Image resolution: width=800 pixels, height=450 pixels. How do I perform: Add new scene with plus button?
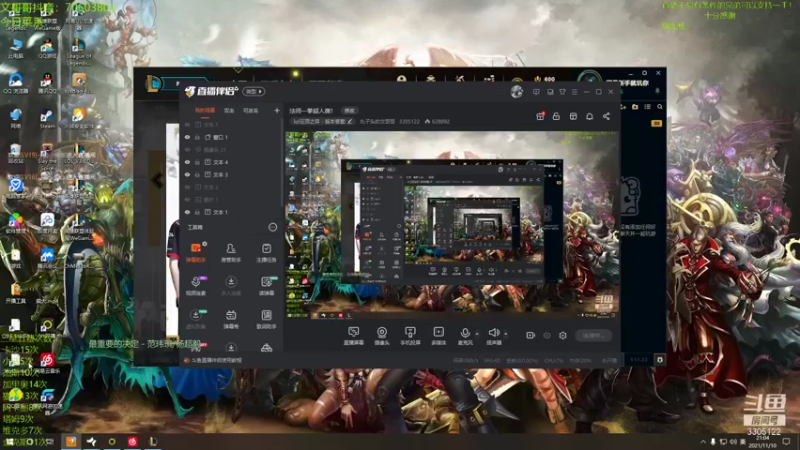(277, 110)
